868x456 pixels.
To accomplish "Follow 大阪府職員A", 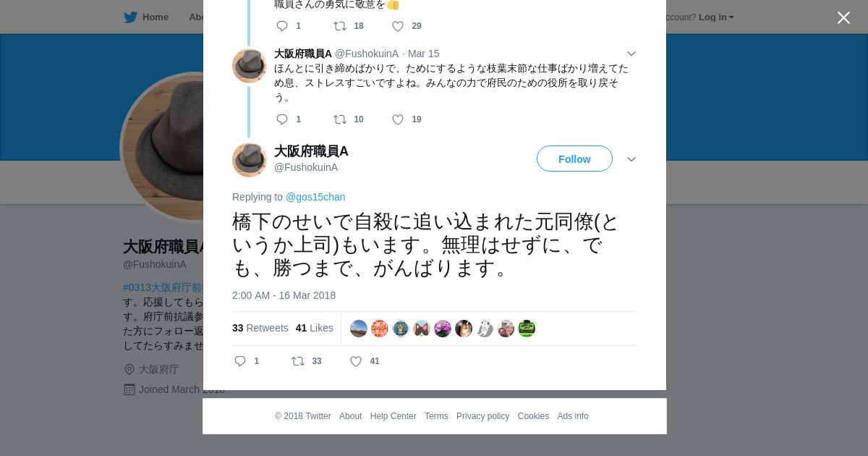I will click(x=574, y=159).
